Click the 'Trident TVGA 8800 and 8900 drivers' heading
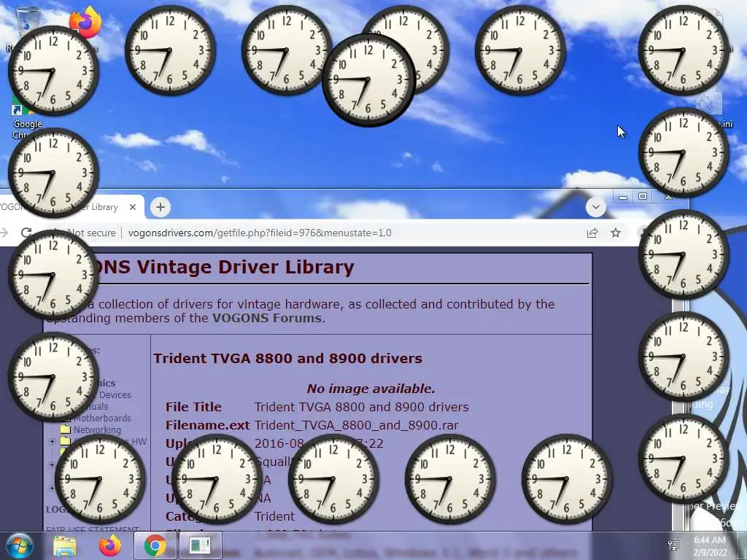The width and height of the screenshot is (747, 560). (287, 358)
